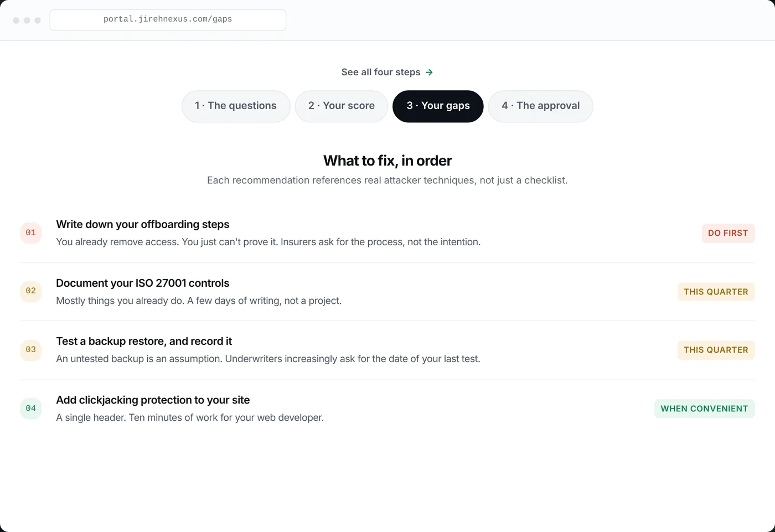Click the description 'You already remove access...'
This screenshot has width=775, height=532.
click(268, 242)
